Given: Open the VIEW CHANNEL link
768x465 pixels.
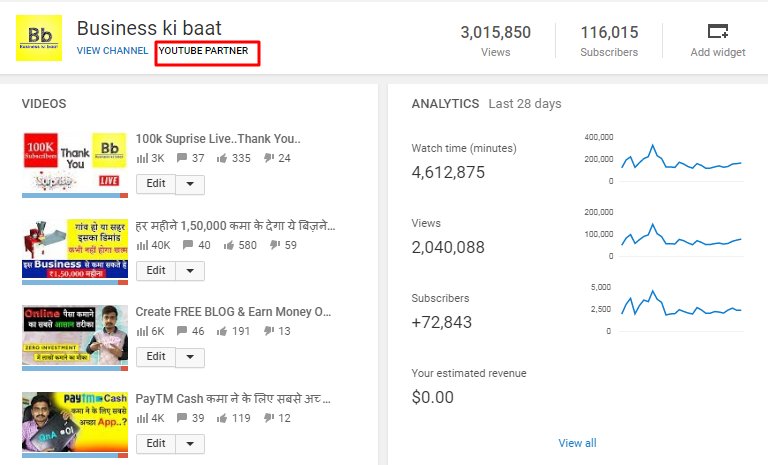Looking at the screenshot, I should point(112,50).
